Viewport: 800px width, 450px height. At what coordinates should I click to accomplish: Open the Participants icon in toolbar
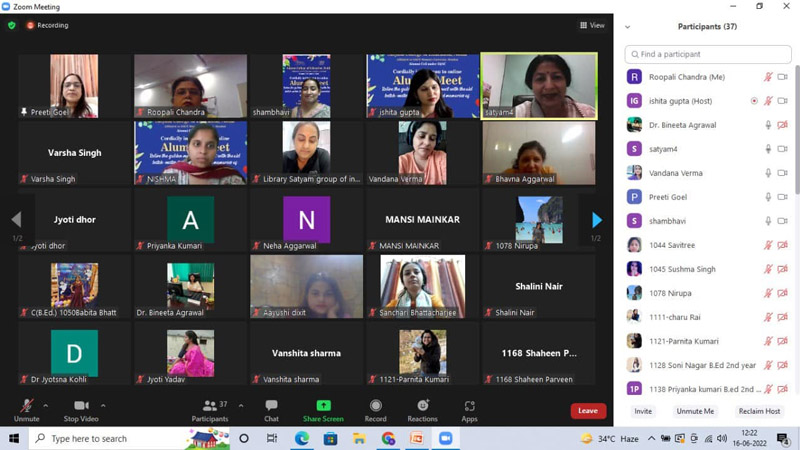click(210, 406)
